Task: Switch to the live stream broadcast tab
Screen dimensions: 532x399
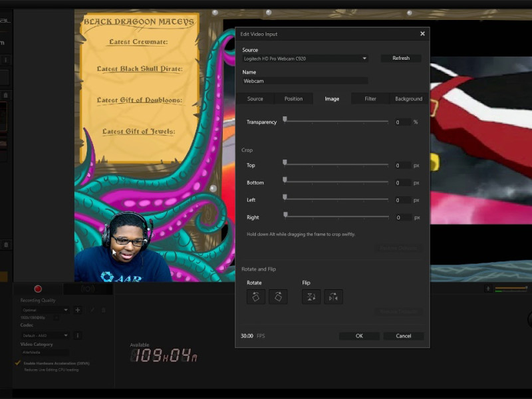Action: tap(88, 289)
